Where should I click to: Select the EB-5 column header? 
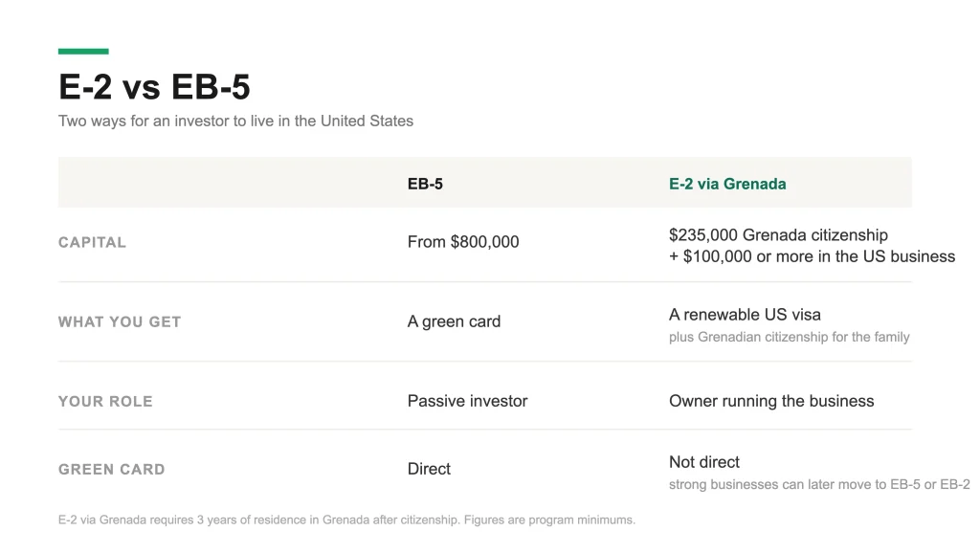[425, 184]
